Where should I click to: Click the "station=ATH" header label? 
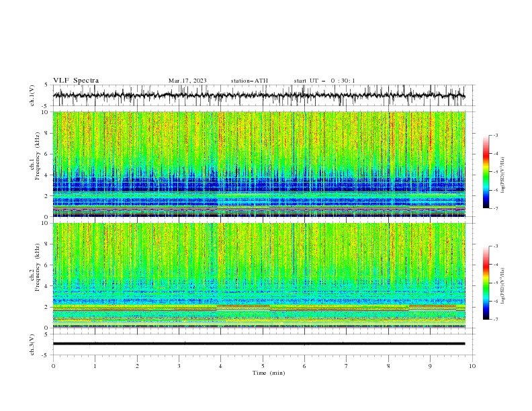click(249, 81)
